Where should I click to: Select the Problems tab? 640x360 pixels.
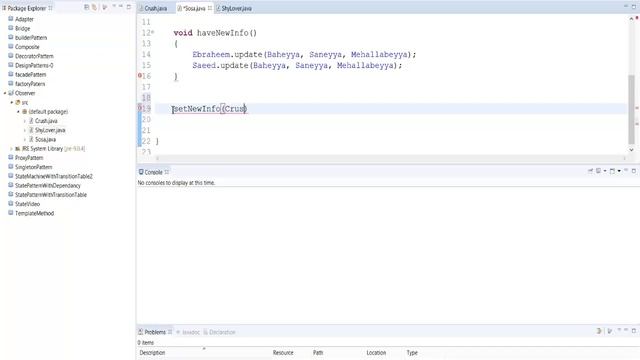(155, 332)
